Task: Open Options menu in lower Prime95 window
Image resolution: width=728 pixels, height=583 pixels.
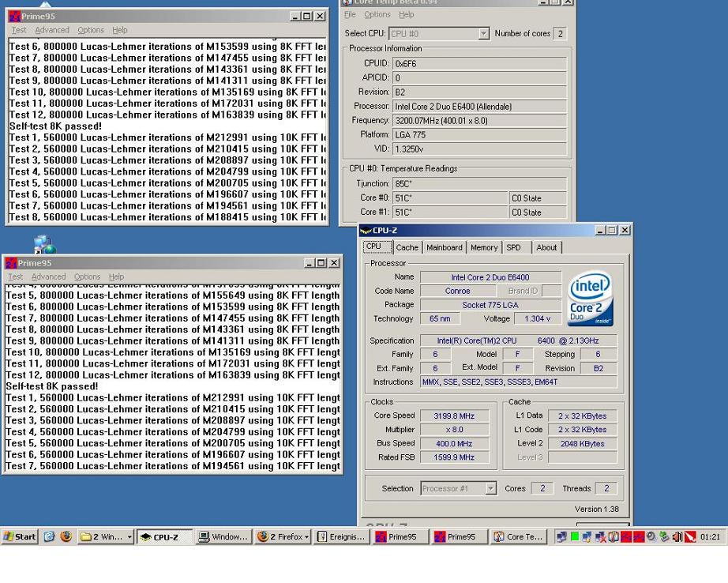Action: (88, 276)
